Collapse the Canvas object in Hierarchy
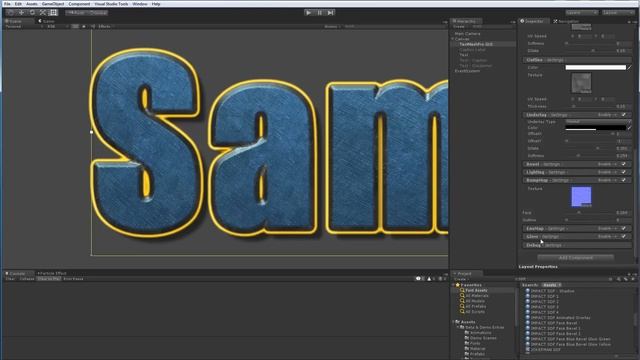 (453, 39)
